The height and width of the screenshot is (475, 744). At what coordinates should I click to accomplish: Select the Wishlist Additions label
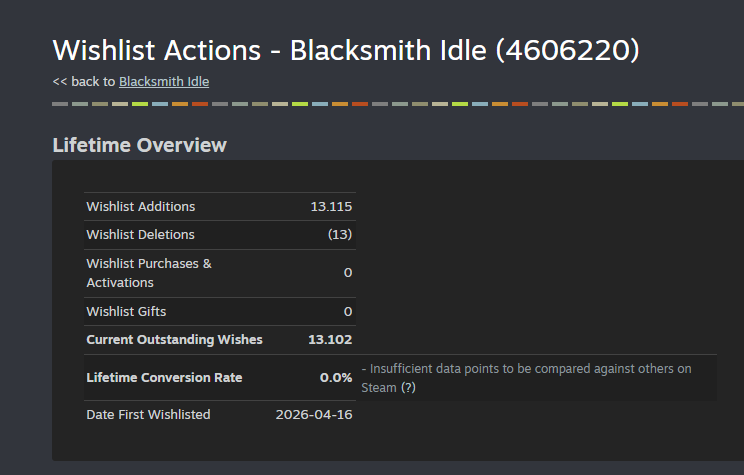click(x=140, y=206)
